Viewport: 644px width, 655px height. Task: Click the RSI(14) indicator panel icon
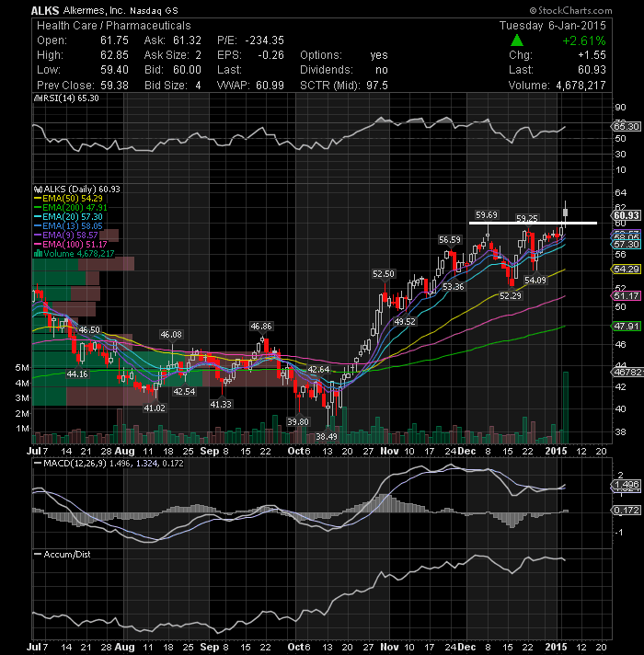point(37,98)
